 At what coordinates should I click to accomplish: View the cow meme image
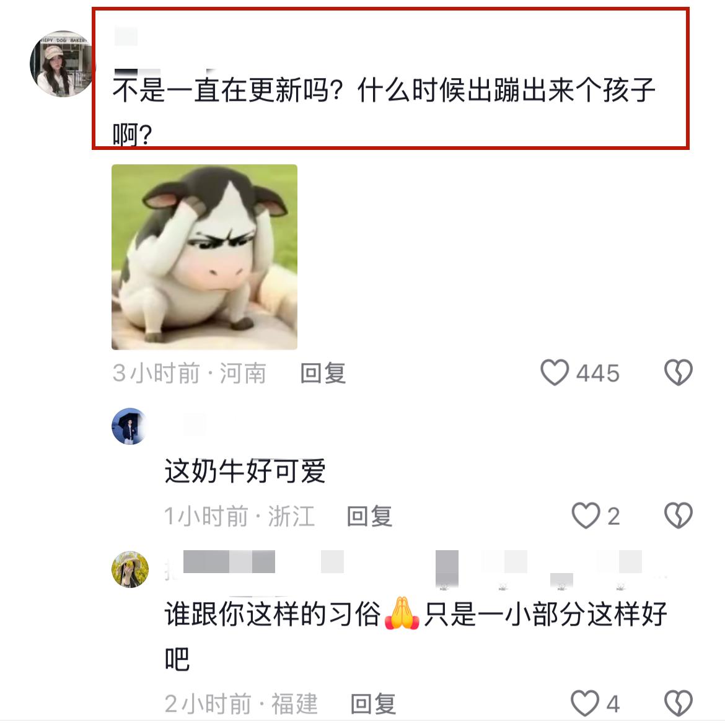204,257
